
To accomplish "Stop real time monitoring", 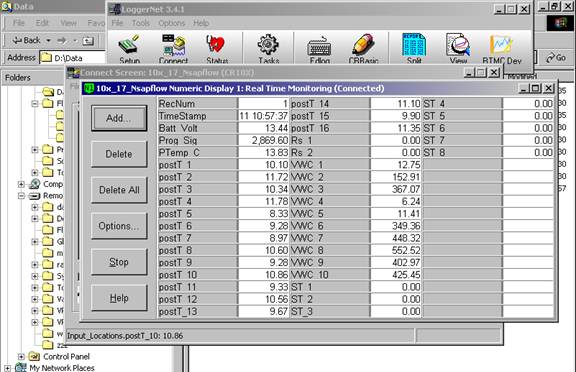I will click(119, 262).
